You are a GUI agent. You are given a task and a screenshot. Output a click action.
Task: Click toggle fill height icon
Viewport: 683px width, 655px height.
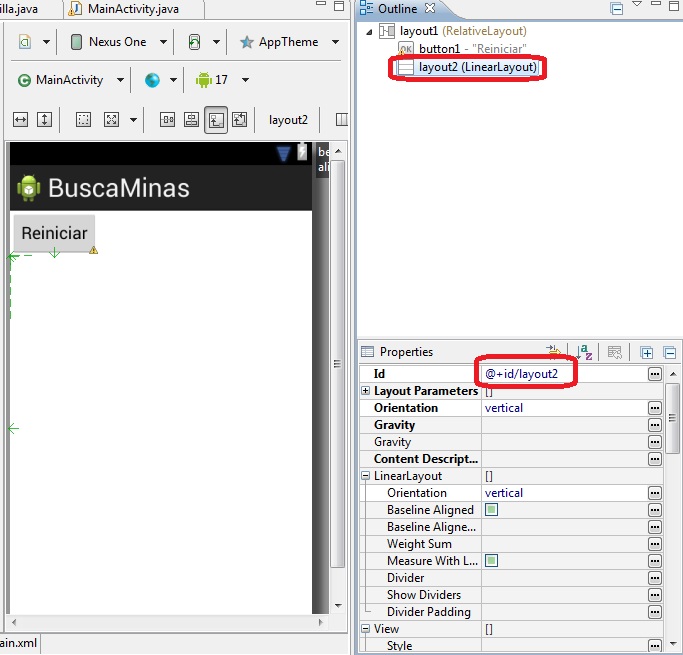44,119
